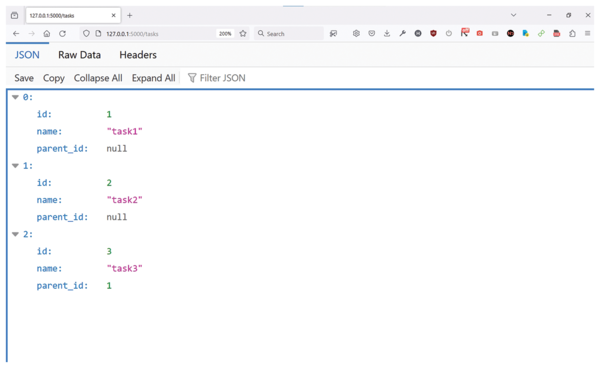Open the red shield blocker extension
Viewport: 600px width, 368px height.
[x=433, y=34]
